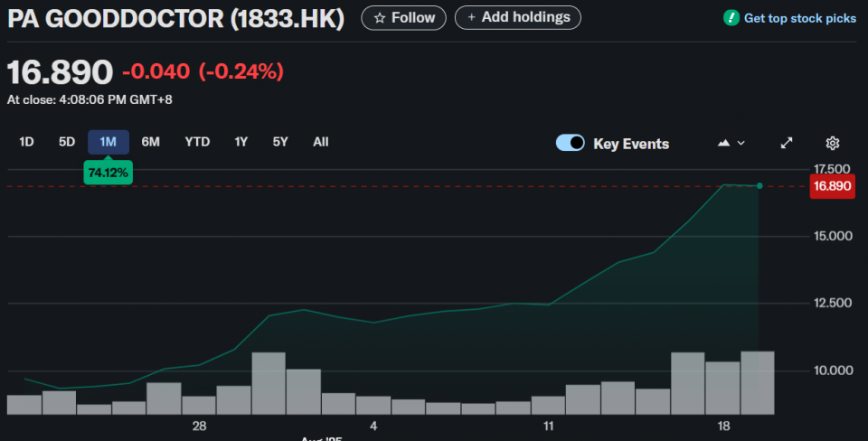This screenshot has width=868, height=441.
Task: Select the 1M time range tab
Action: (x=108, y=142)
